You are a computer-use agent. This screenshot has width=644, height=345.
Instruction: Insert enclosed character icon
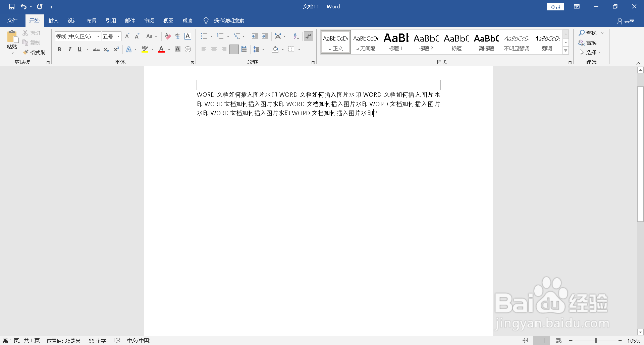[x=188, y=50]
